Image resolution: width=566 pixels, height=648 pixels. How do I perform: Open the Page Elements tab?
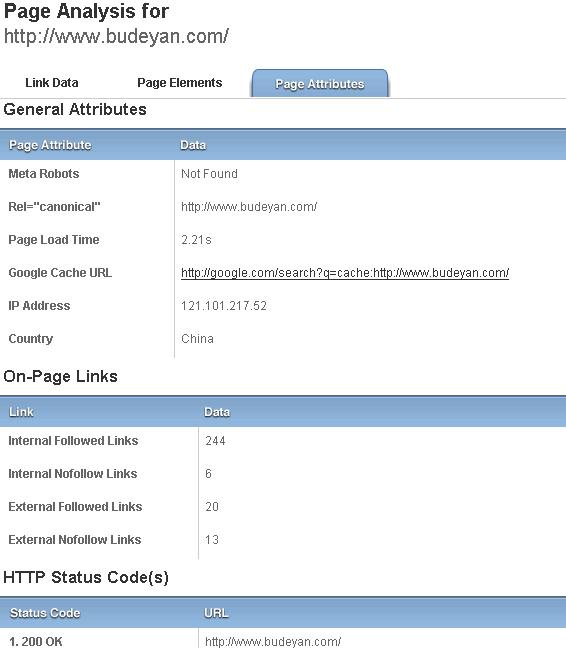pyautogui.click(x=180, y=83)
